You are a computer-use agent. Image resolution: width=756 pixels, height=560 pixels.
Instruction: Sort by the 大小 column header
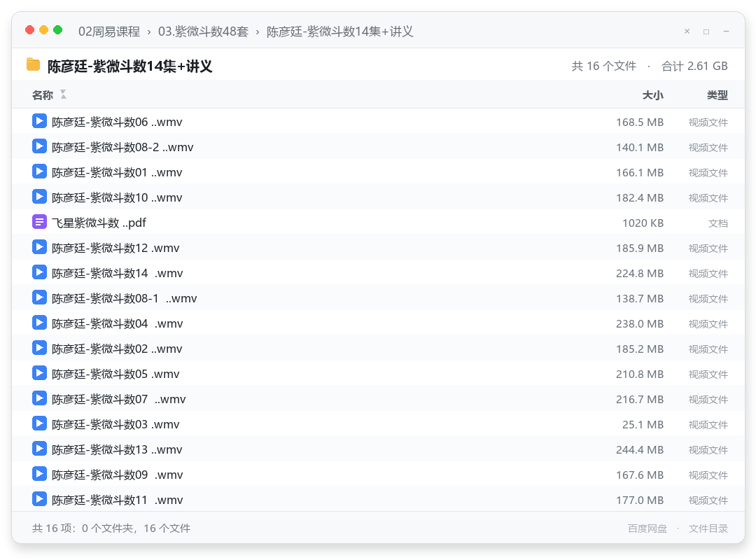click(653, 95)
